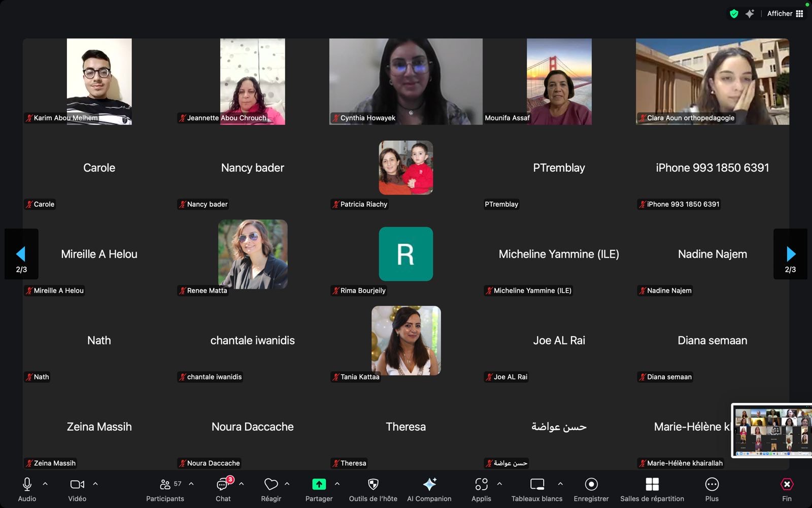The width and height of the screenshot is (812, 508).
Task: Toggle microphone with Audio button
Action: (27, 485)
